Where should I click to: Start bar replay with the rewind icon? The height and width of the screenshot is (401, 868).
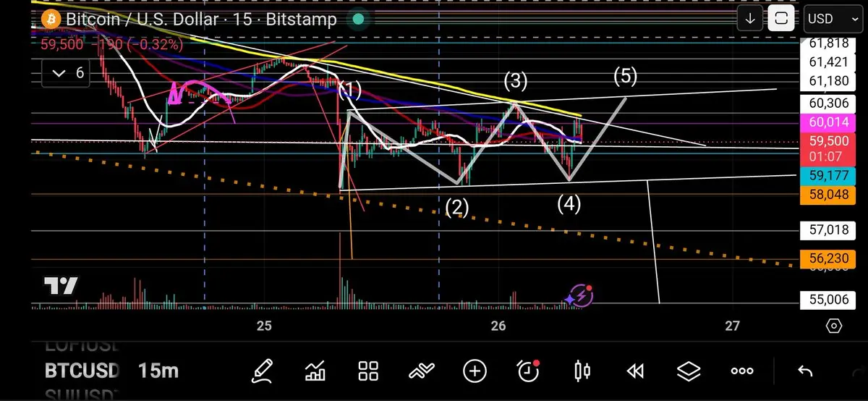pyautogui.click(x=635, y=371)
